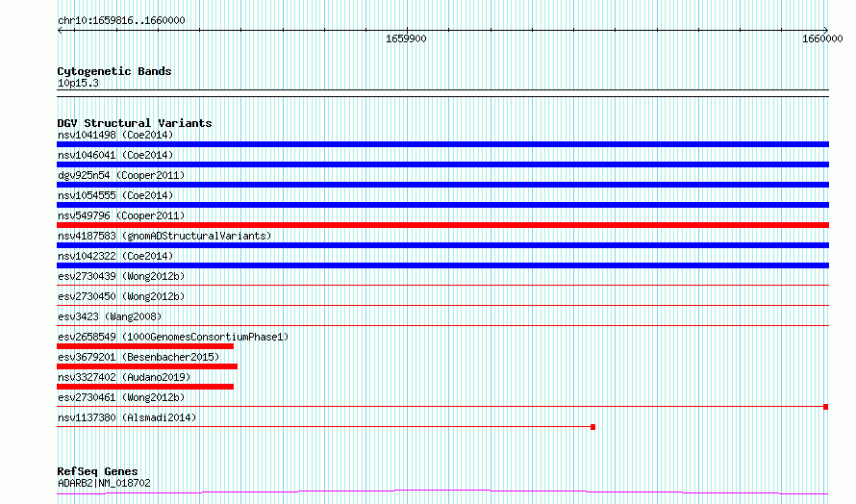Select the RefSeq Genes track title
The width and height of the screenshot is (856, 504).
[97, 471]
